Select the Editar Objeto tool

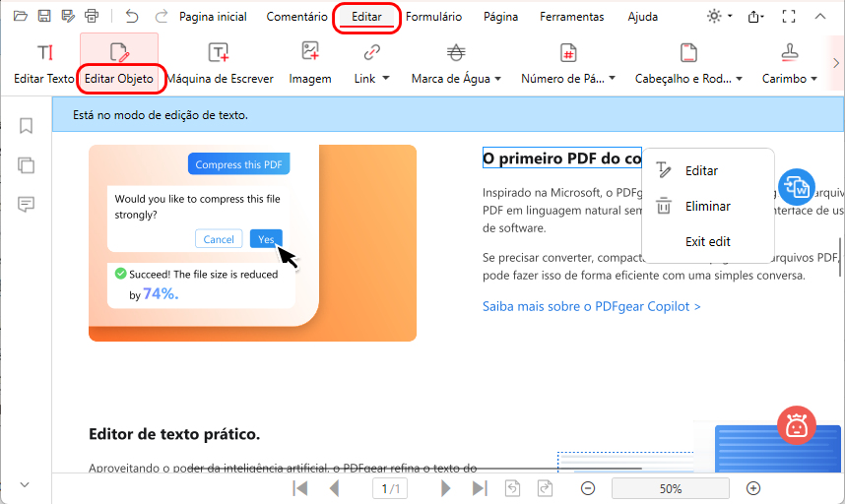[x=119, y=64]
